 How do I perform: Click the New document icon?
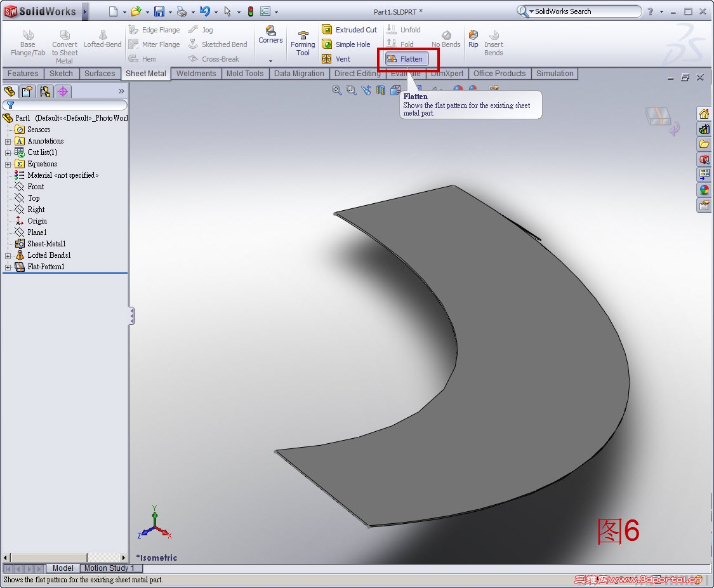click(x=114, y=11)
